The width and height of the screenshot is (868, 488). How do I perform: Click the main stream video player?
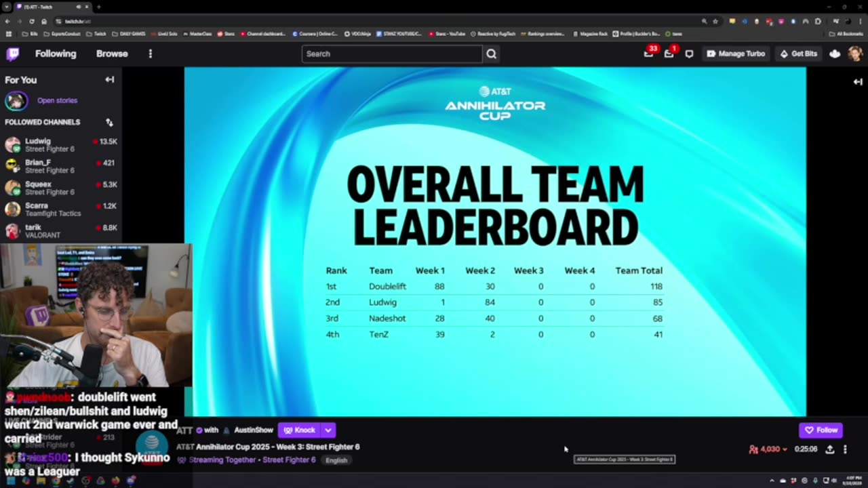pyautogui.click(x=495, y=241)
